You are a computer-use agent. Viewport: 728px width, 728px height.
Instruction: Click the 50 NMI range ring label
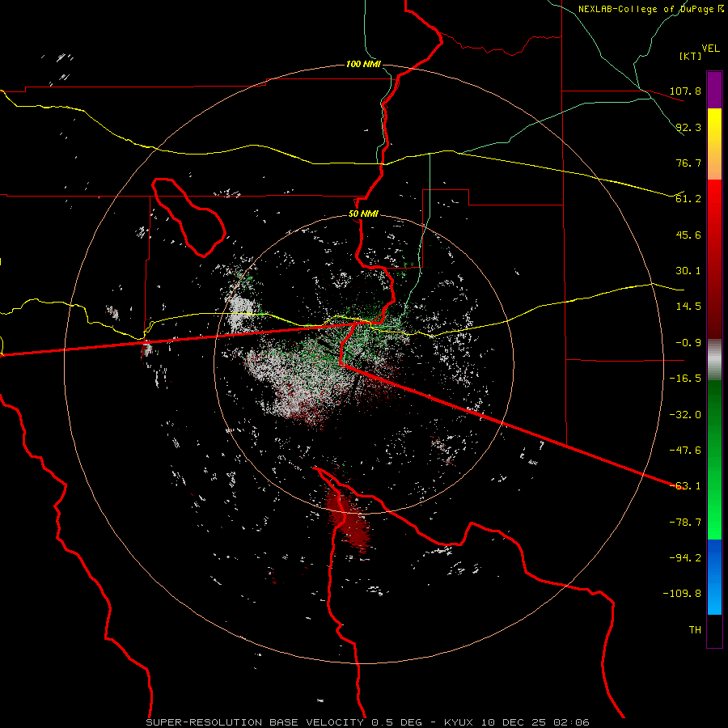coord(363,214)
